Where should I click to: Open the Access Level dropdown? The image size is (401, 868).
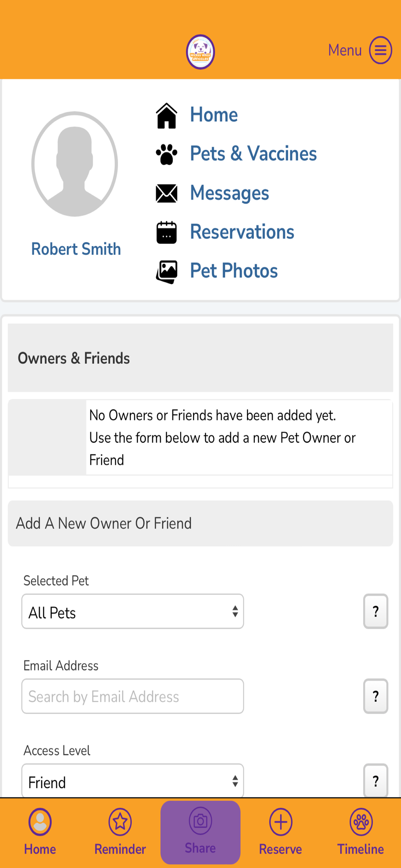point(133,781)
